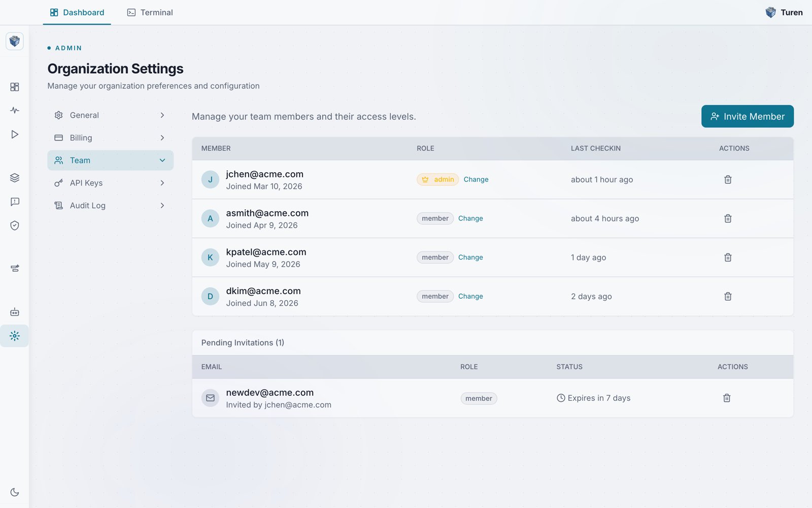812x508 pixels.
Task: Select the Team settings section
Action: tap(110, 160)
